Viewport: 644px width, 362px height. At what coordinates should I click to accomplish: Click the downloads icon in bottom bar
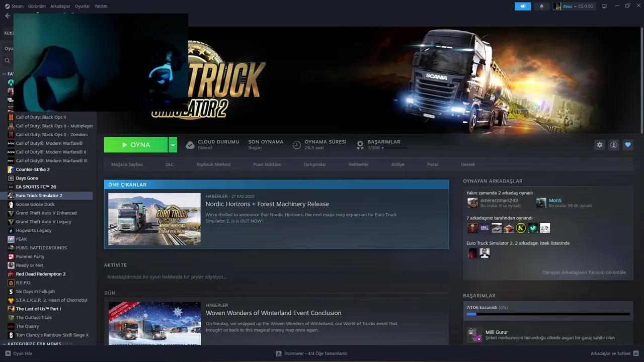(x=278, y=353)
